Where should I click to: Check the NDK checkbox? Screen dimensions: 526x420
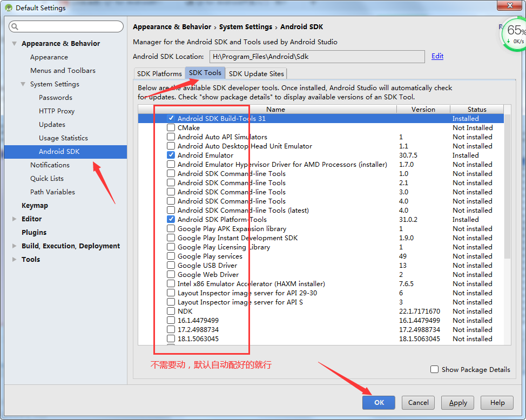[x=171, y=311]
